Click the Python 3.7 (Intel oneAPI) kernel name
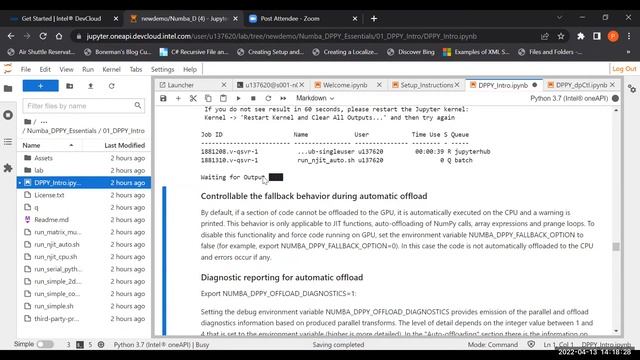Screen dimensions: 640x360 [x=569, y=98]
